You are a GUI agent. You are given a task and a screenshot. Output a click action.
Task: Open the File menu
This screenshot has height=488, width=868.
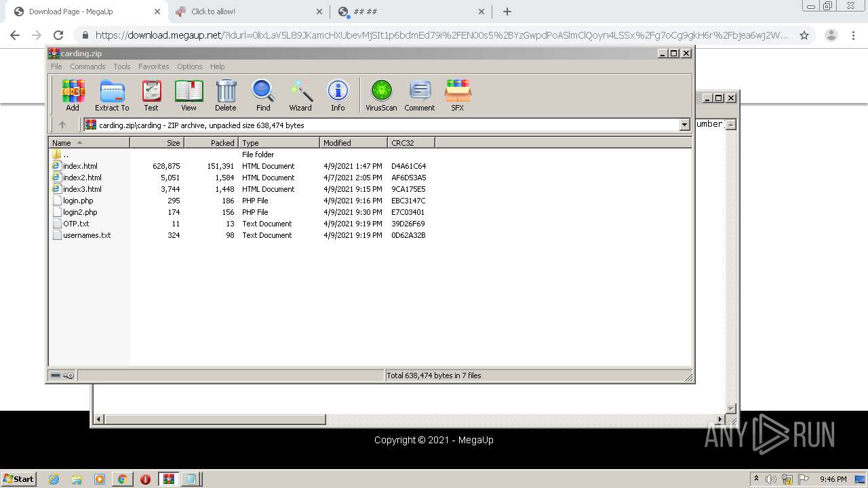56,66
